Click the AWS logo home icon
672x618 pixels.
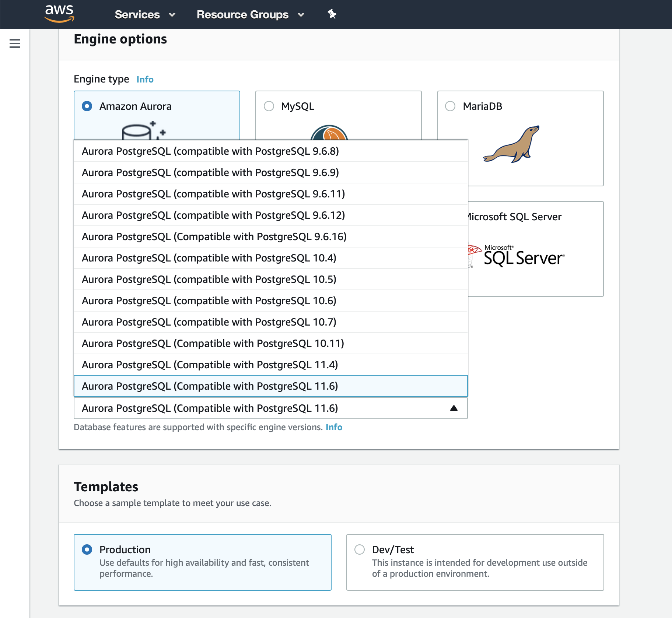[x=59, y=14]
